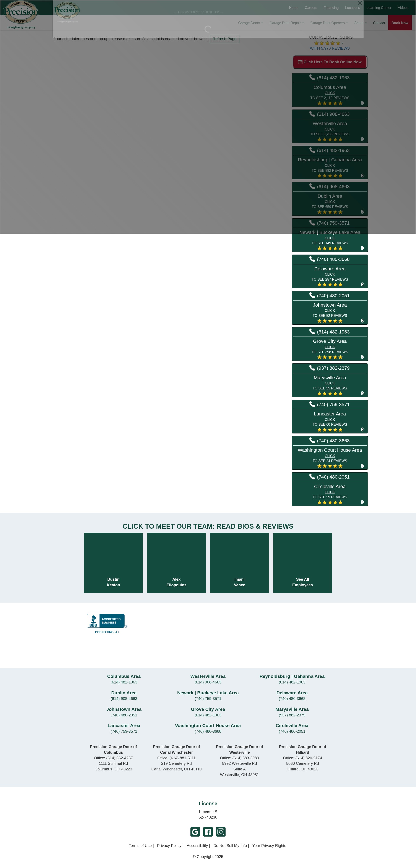Image resolution: width=416 pixels, height=868 pixels.
Task: Open the Google reviews icon in the footer
Action: pos(195,832)
